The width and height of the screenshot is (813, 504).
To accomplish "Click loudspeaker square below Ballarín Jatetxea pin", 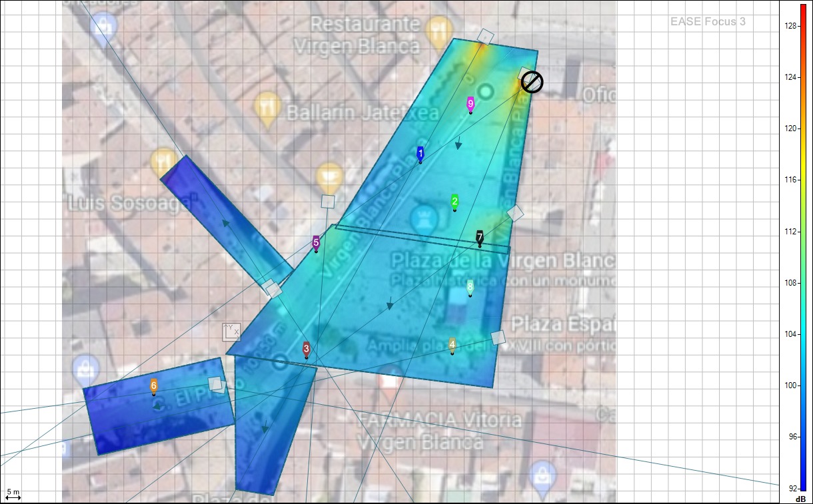I will click(x=327, y=202).
